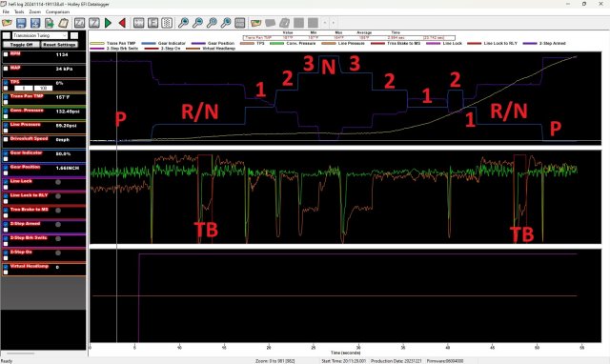Open comparison log via second folder icon

coord(256,23)
